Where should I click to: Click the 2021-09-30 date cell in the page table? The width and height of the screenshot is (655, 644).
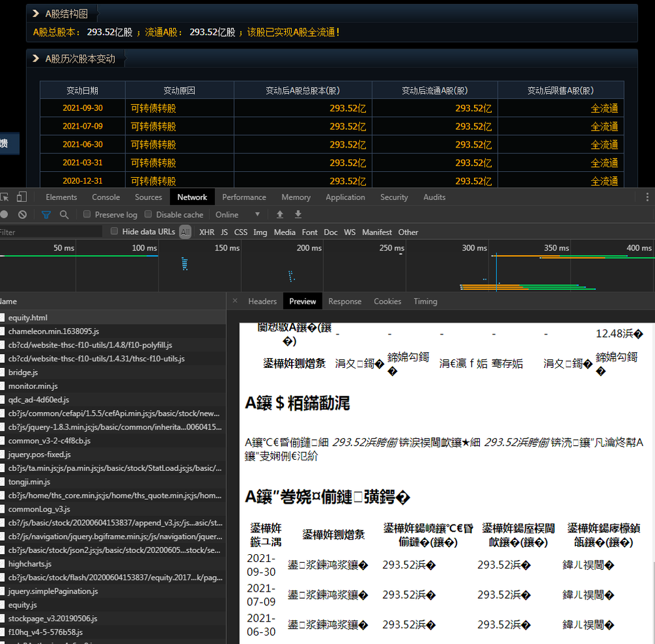pos(83,108)
